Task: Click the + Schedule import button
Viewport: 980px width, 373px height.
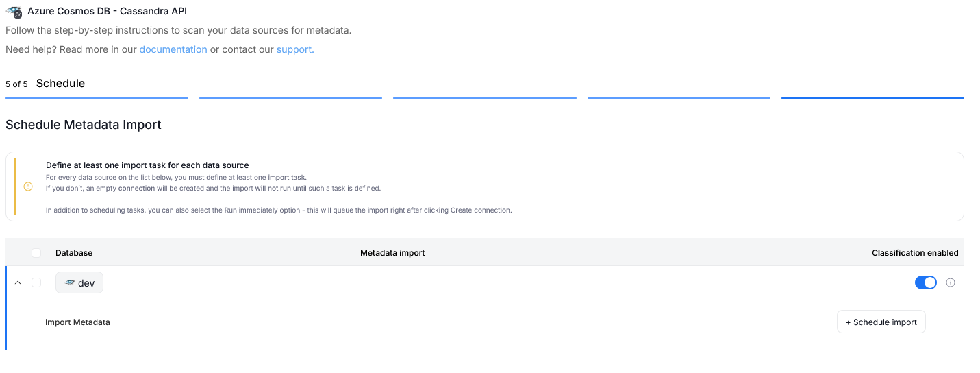Action: click(x=881, y=322)
